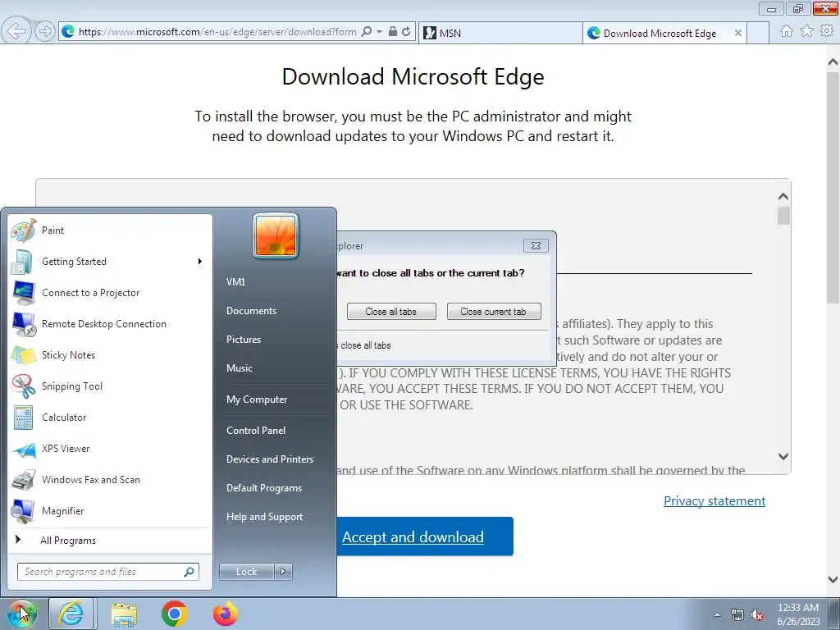
Task: Open Default Programs
Action: [x=263, y=488]
